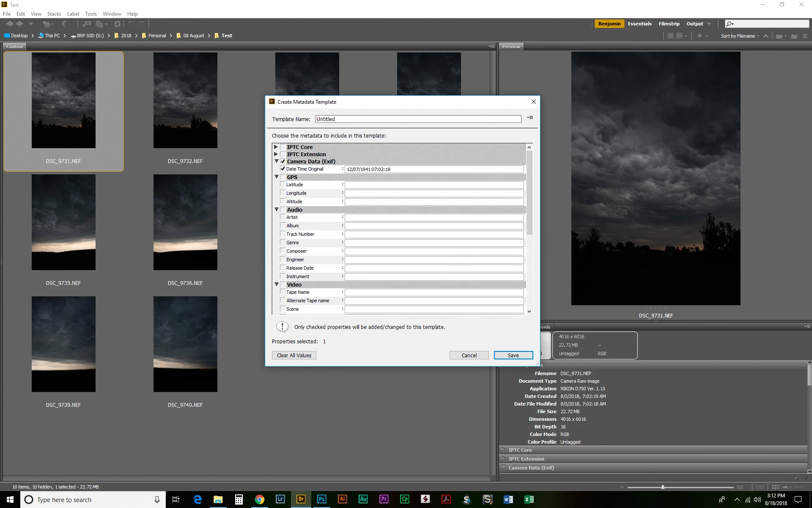Click the delete item trash icon

coord(805,36)
